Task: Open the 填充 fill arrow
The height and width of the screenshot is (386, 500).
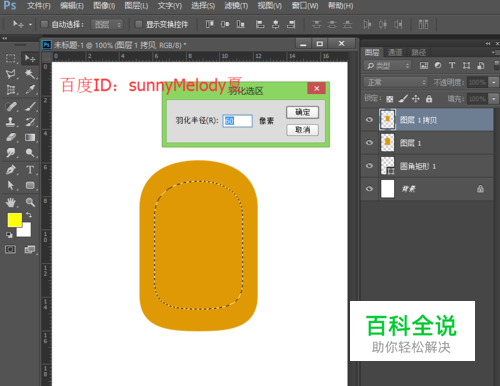Action: tap(494, 99)
